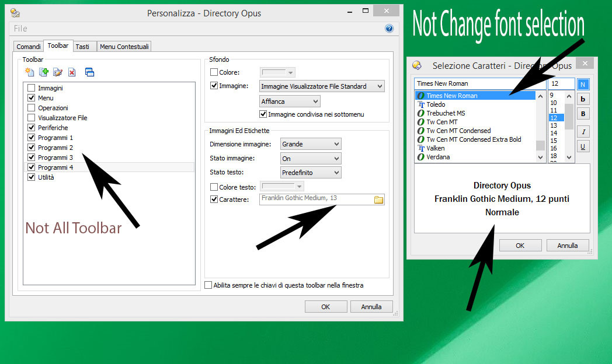
Task: Confirm font with OK in Selezione Caratteri
Action: coord(520,246)
